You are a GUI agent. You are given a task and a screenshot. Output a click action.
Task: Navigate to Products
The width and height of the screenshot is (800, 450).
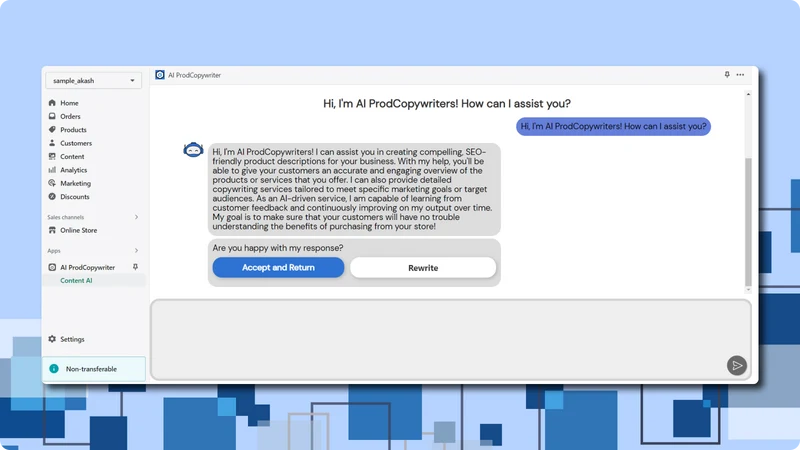pos(73,130)
